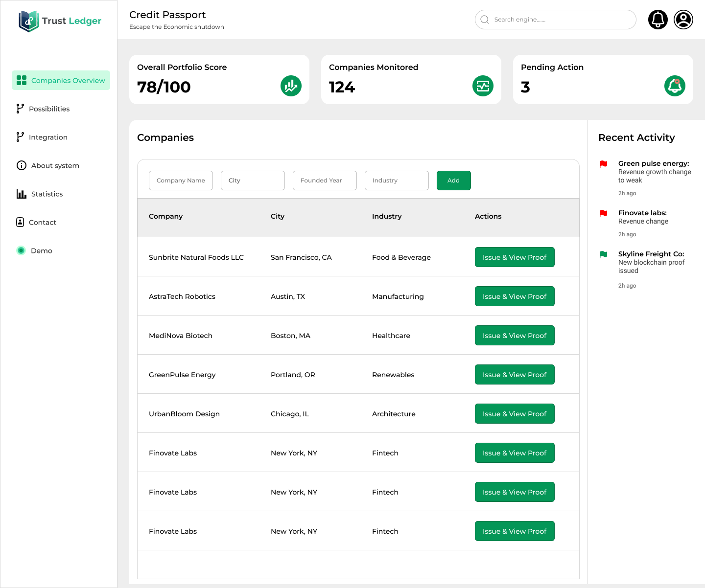Click the Overall Portfolio Score graph icon
The image size is (705, 588).
291,86
